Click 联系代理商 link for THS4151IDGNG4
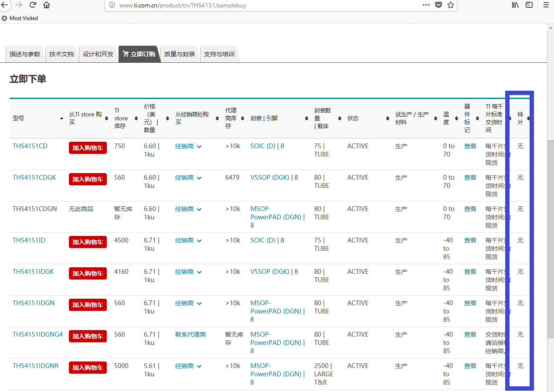 pyautogui.click(x=190, y=334)
